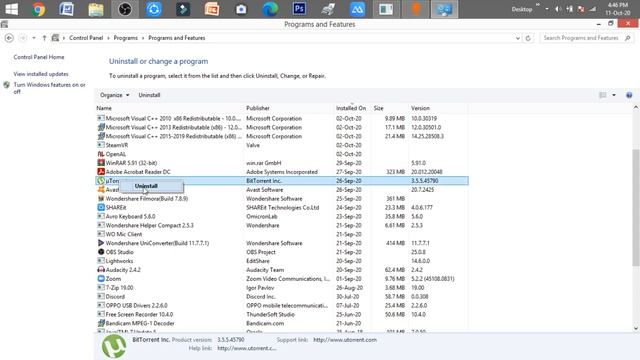Click the vertical scrollbar thumb
The width and height of the screenshot is (640, 360).
click(x=636, y=208)
